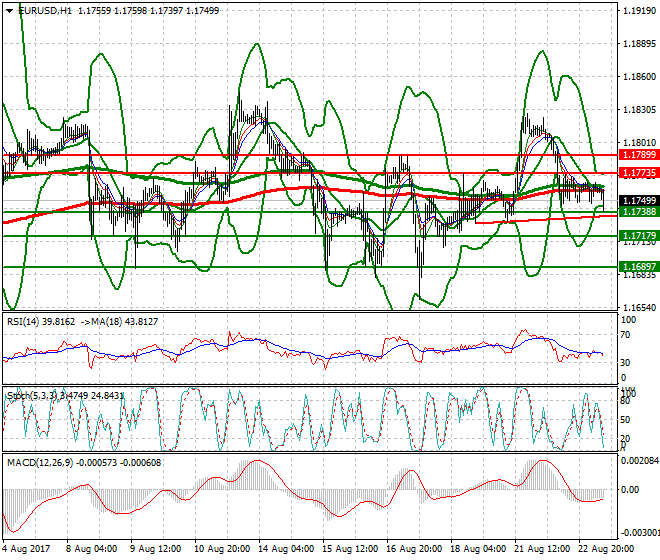Select the red 1.17735 price level label

(639, 173)
